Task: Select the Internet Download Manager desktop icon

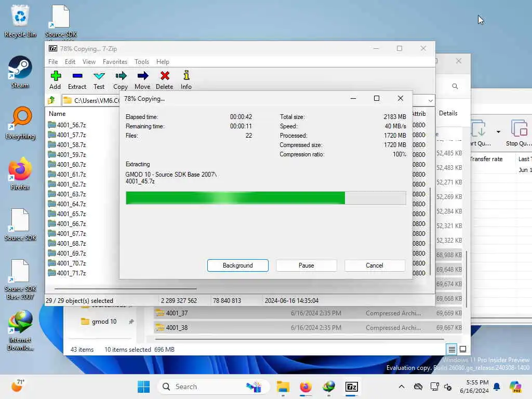Action: click(20, 330)
